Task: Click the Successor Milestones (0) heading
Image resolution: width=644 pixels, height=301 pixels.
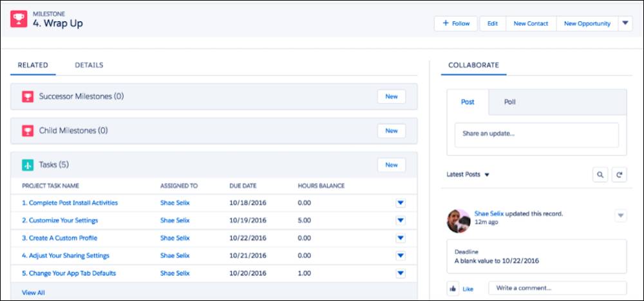Action: [81, 96]
